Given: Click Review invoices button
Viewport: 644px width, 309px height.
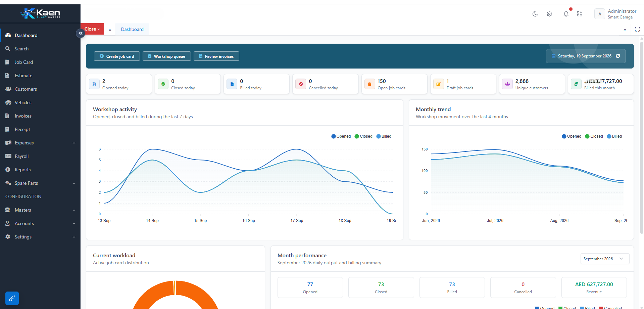Looking at the screenshot, I should coord(216,56).
